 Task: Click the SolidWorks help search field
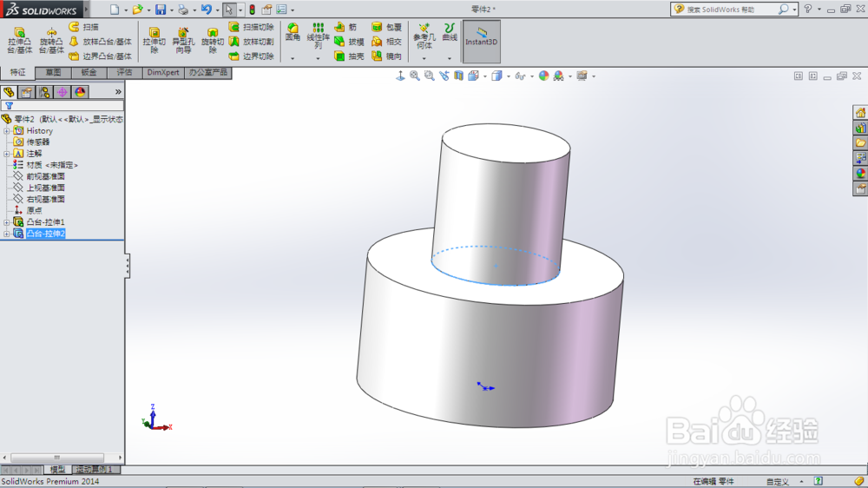731,10
